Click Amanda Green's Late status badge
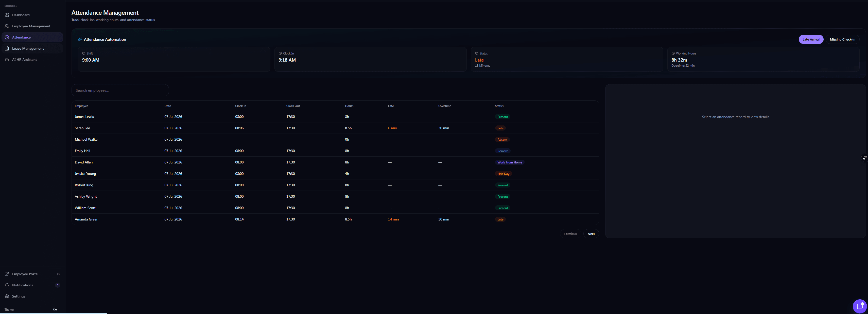Viewport: 868px width, 314px height. point(500,219)
